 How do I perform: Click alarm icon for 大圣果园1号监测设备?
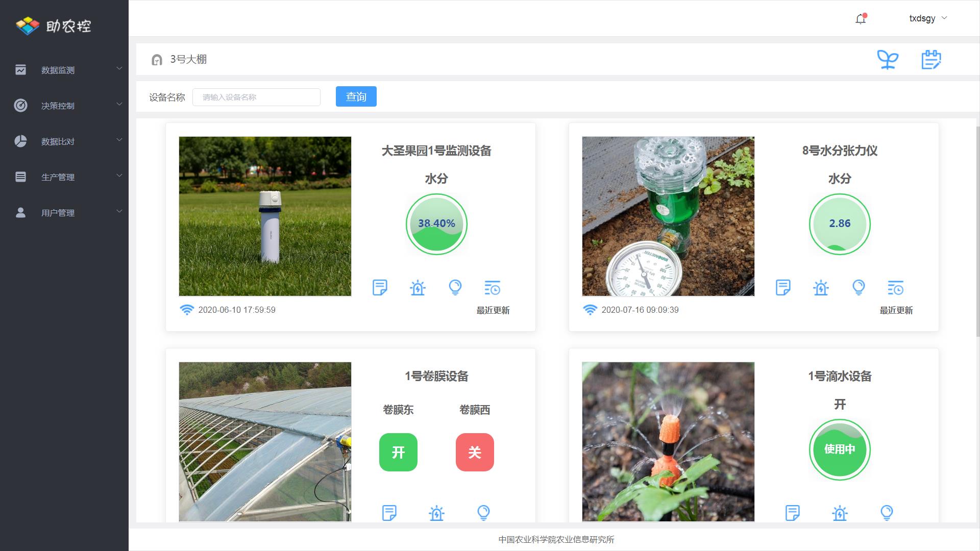pyautogui.click(x=418, y=288)
